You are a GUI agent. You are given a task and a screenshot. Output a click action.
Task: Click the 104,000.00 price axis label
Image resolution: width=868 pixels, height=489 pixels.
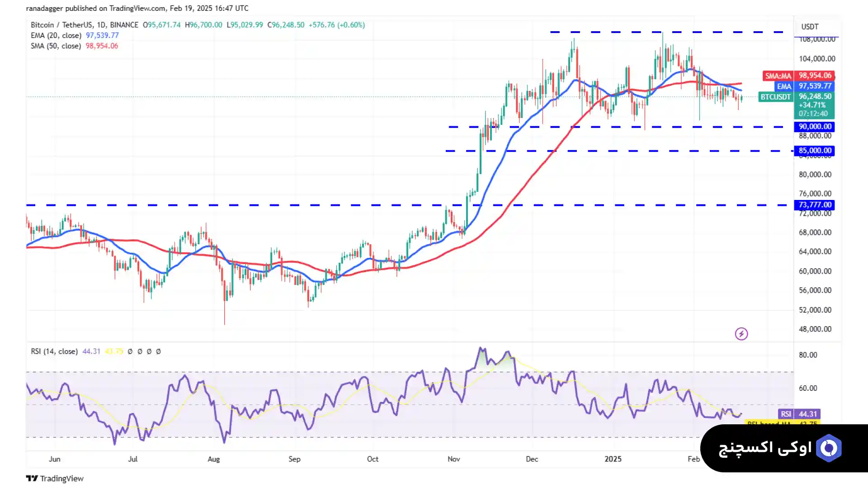pos(817,58)
